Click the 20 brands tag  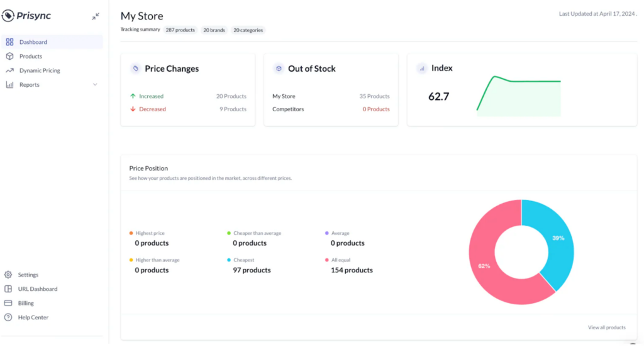click(x=214, y=30)
